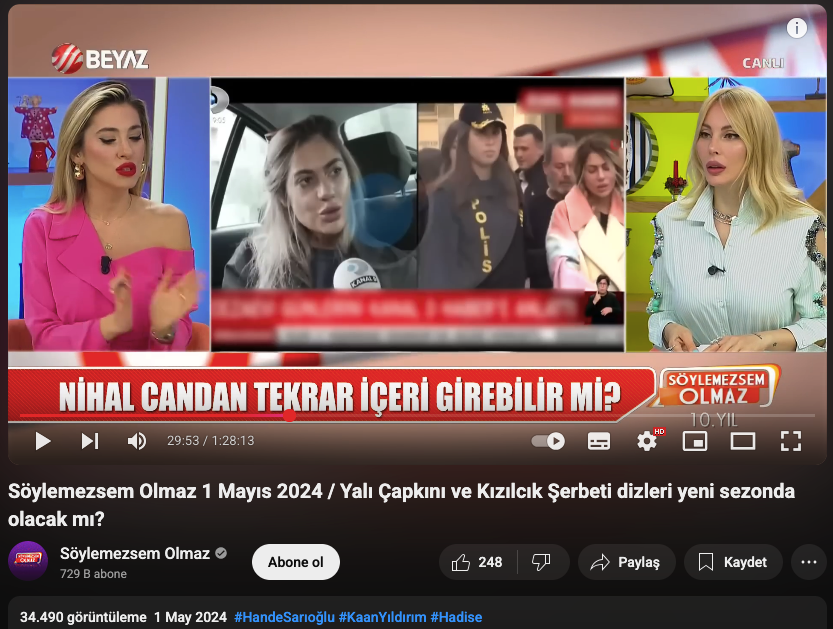Dislike the video
The image size is (833, 629).
tap(542, 562)
